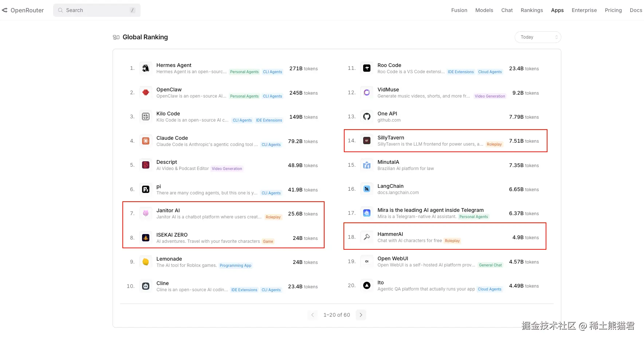Click the pi app icon
This screenshot has height=340, width=644.
[x=146, y=189]
